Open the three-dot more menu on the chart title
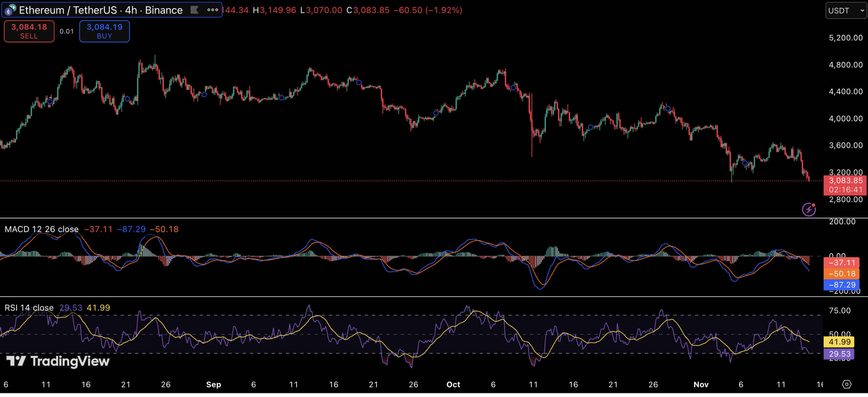 click(213, 10)
